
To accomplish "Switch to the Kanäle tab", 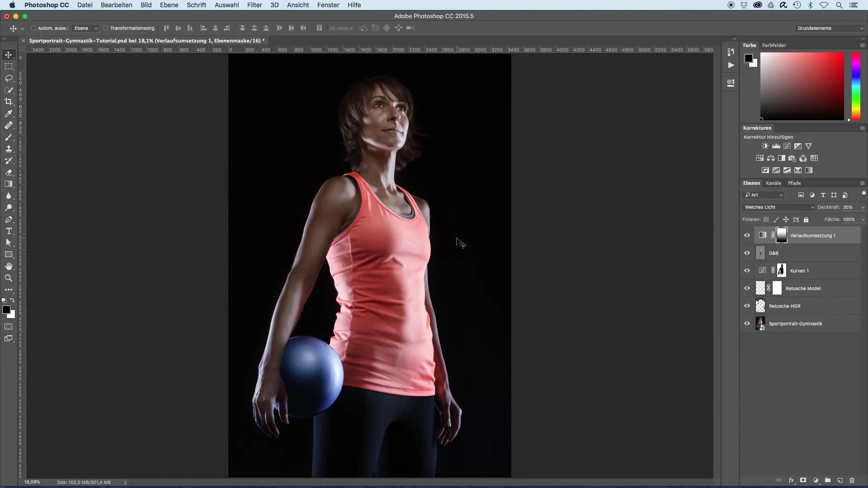I will click(774, 183).
